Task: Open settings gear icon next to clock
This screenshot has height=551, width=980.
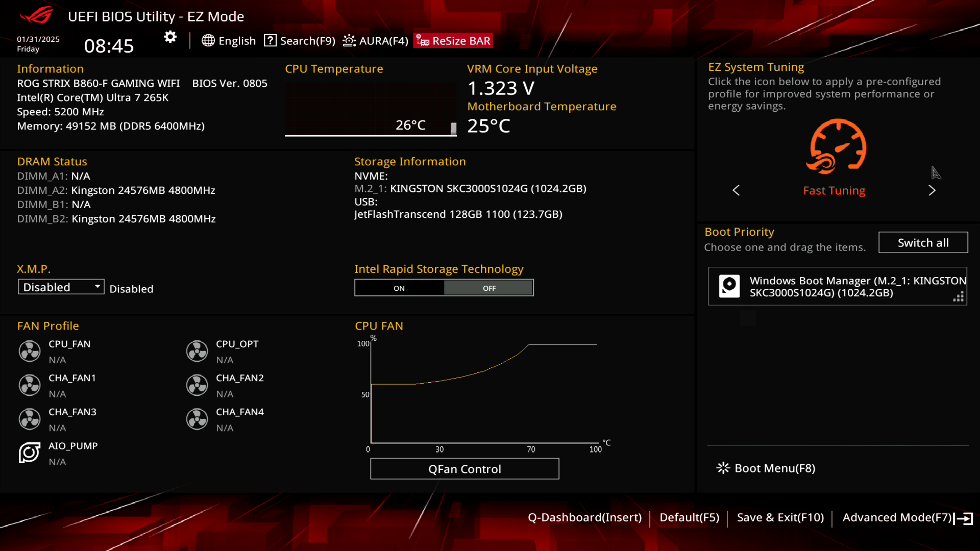Action: (x=170, y=37)
